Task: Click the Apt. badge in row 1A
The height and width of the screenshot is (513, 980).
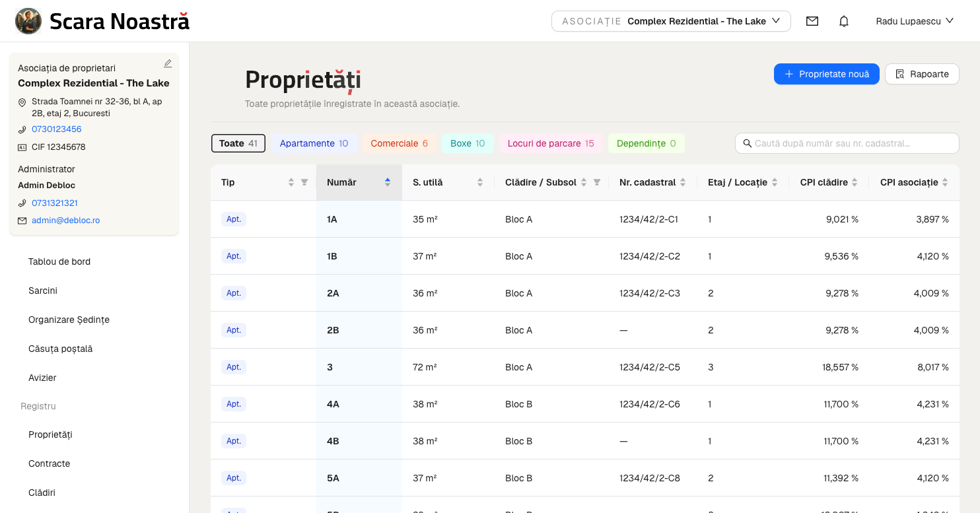Action: click(x=234, y=219)
